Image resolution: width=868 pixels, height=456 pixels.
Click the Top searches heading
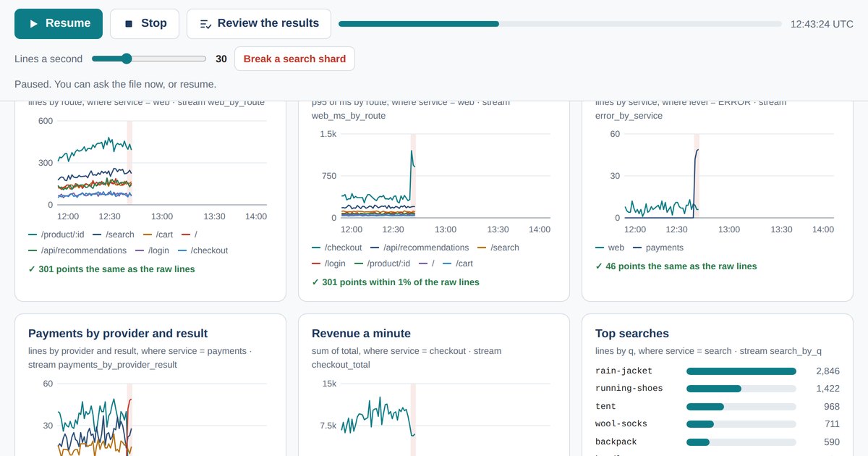632,334
